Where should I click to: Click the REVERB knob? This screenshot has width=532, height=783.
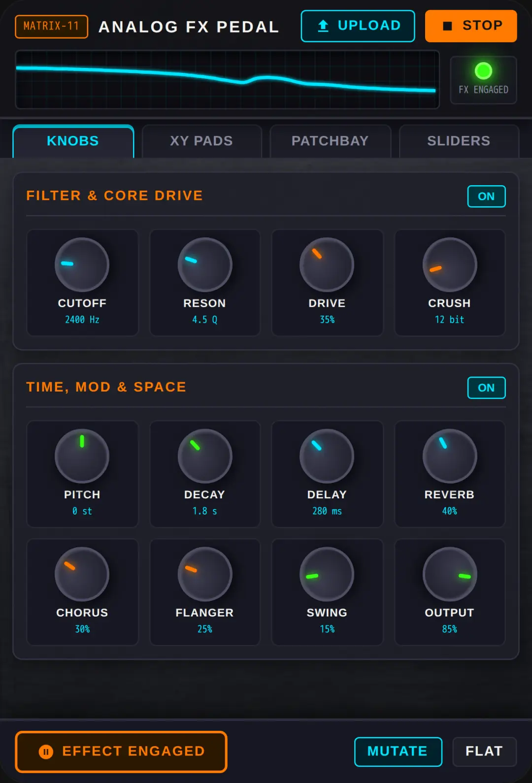pyautogui.click(x=450, y=456)
